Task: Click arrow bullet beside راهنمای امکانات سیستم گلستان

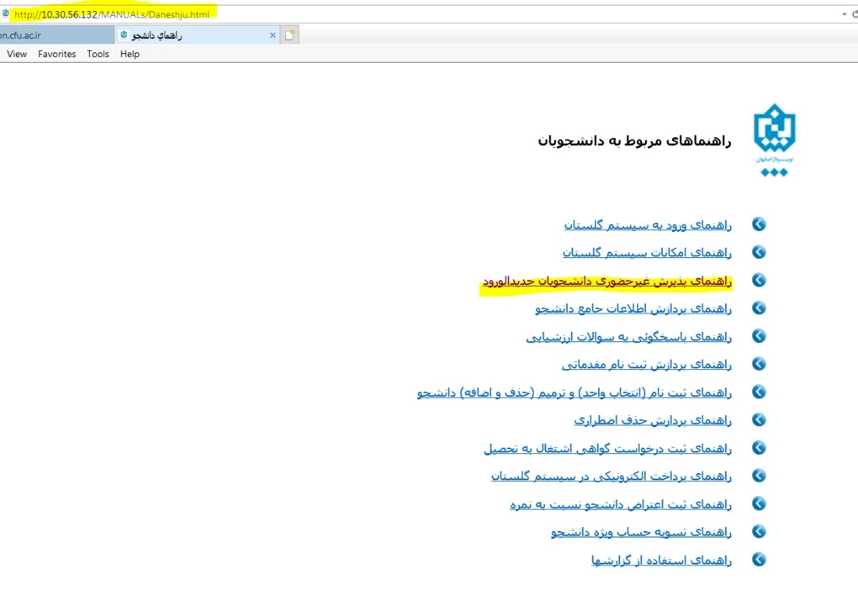Action: (x=759, y=252)
